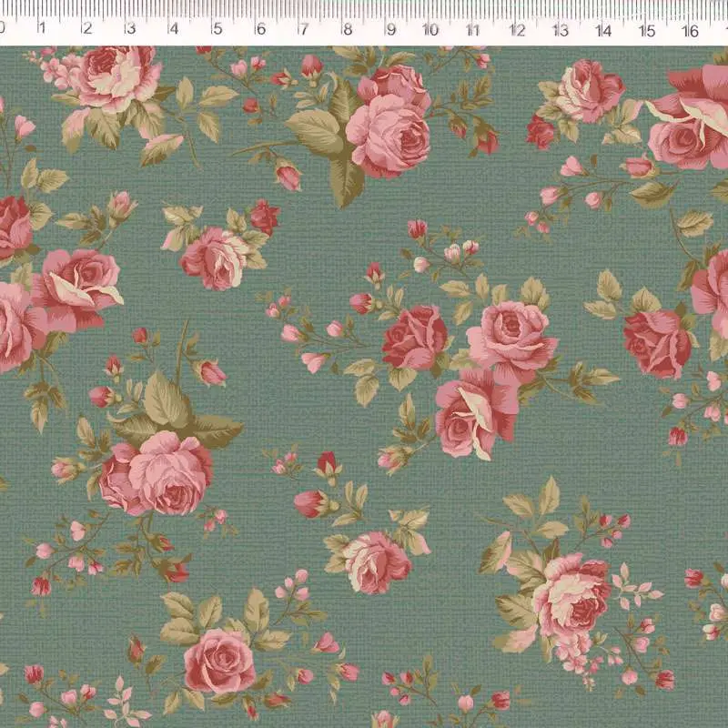Click the number 12 on the ruler
728x728 pixels.
click(x=517, y=29)
